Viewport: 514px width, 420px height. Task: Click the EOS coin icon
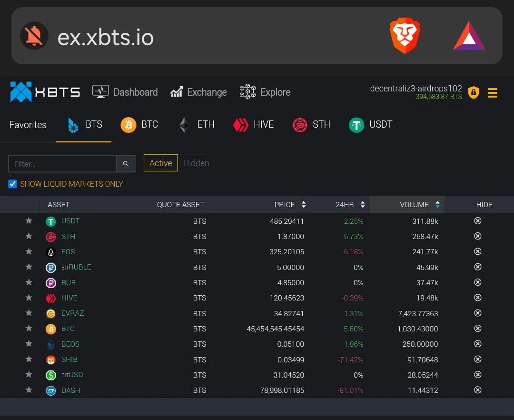51,252
